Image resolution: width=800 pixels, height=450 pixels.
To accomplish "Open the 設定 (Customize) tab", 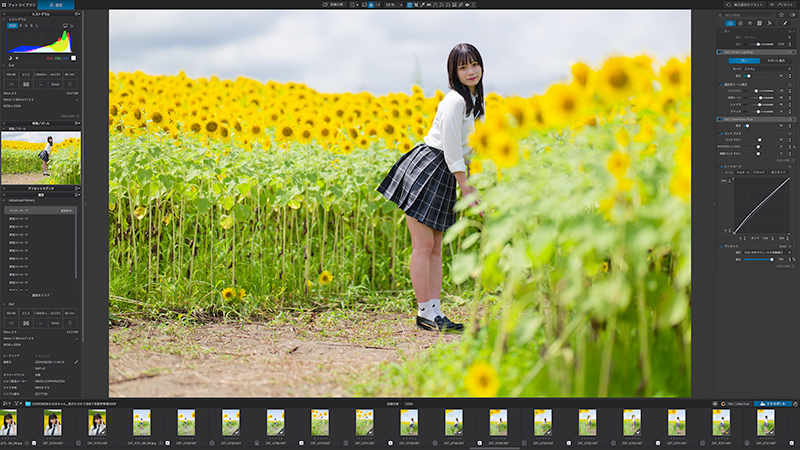I will 58,5.
